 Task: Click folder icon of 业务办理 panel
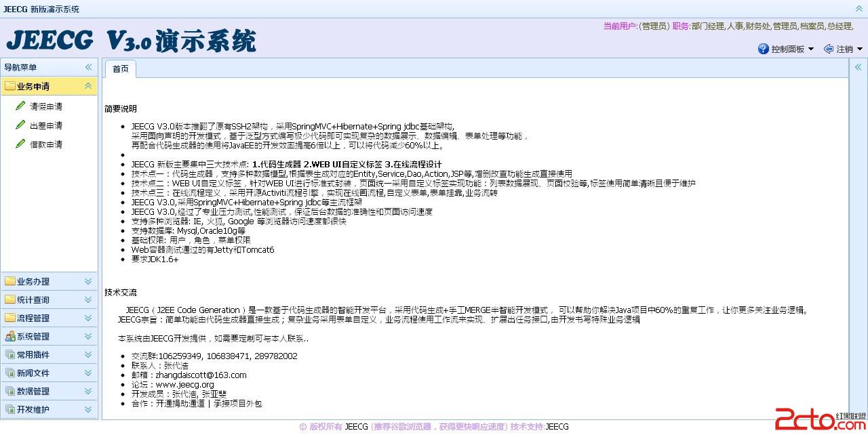pos(9,281)
